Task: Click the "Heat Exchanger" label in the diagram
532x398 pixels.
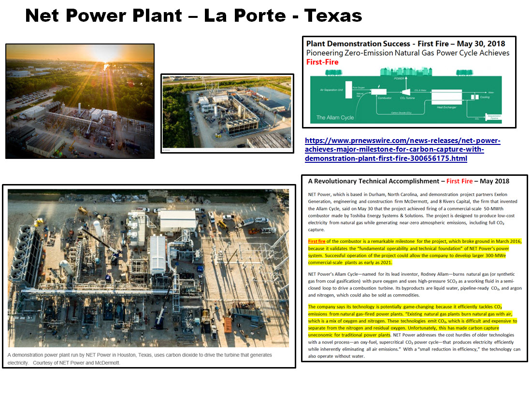Action: point(446,107)
